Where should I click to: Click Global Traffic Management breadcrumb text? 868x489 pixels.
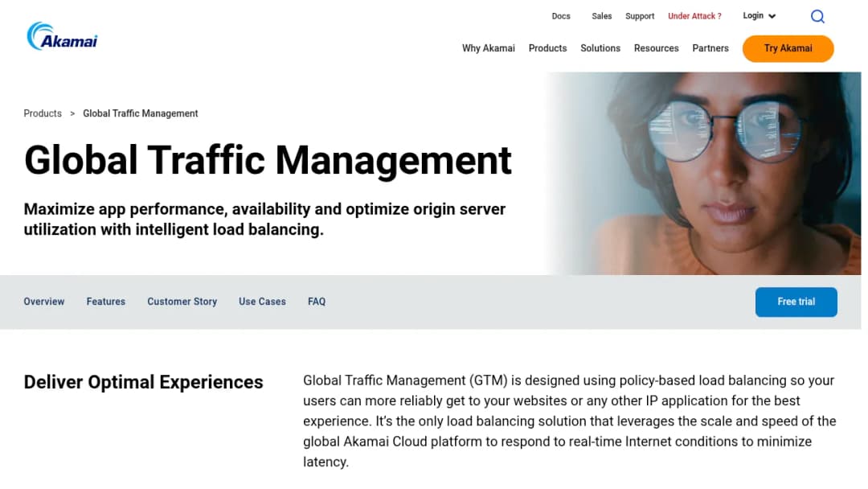pos(140,113)
